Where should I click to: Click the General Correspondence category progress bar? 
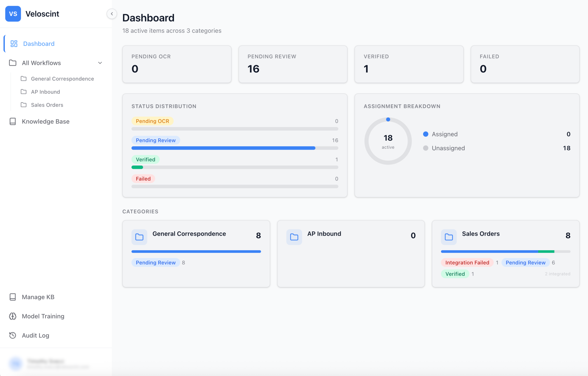point(196,252)
